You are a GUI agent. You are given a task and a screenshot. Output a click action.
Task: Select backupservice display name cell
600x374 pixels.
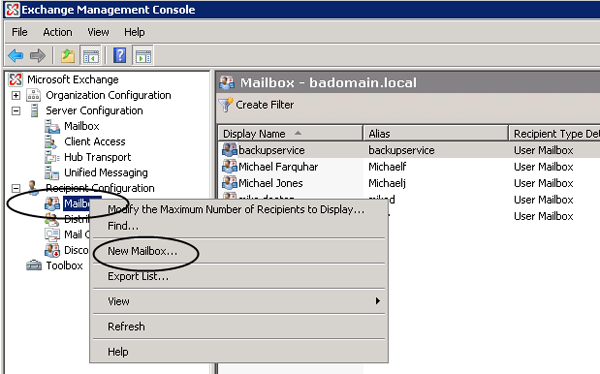(271, 150)
